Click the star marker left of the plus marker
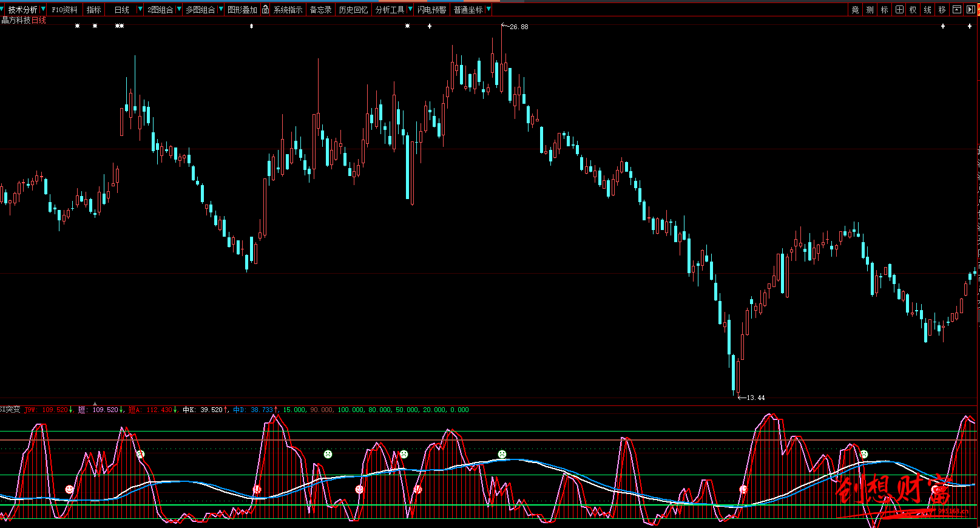The image size is (980, 528). coord(407,26)
